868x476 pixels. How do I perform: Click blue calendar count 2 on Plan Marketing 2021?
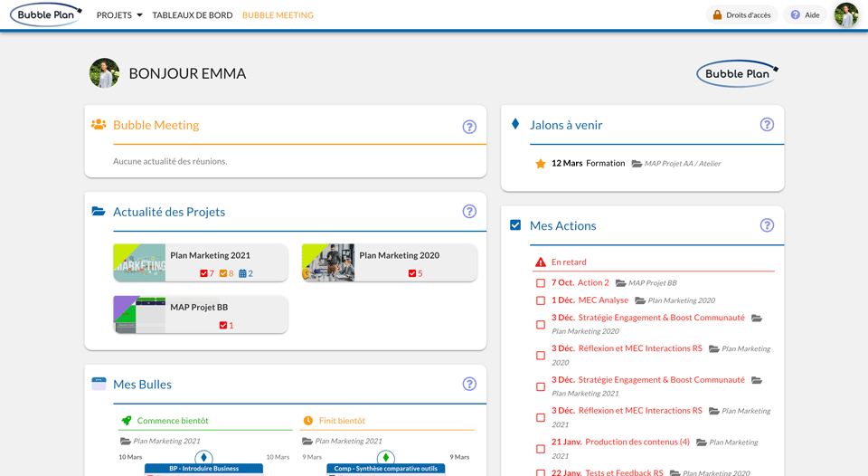(246, 273)
